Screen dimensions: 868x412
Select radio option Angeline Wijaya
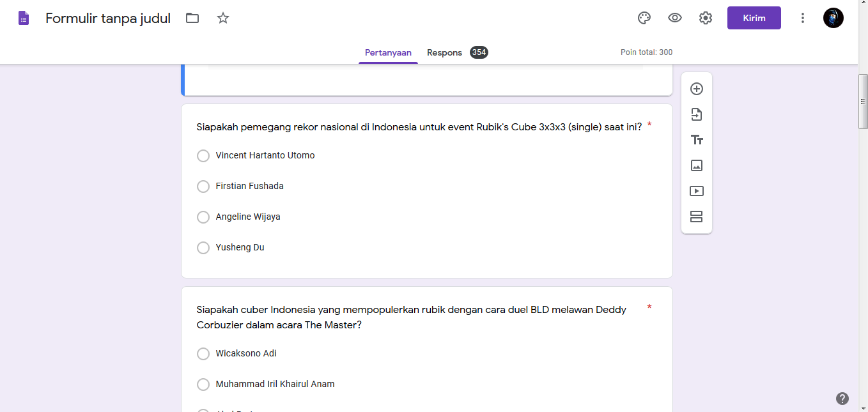click(x=203, y=217)
